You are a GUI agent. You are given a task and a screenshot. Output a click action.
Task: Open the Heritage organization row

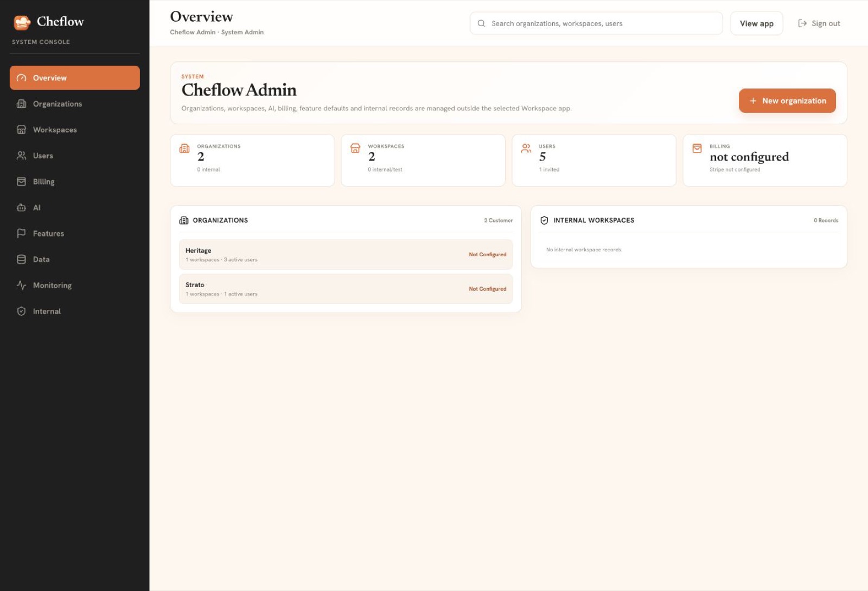[x=346, y=255]
